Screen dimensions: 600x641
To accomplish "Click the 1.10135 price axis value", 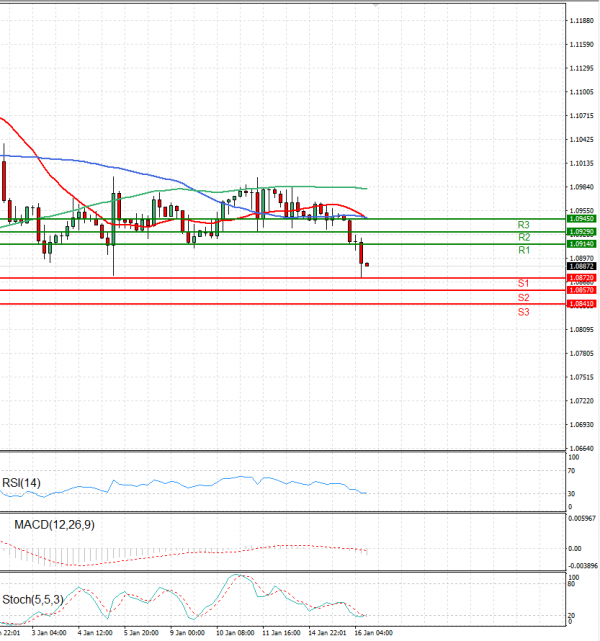I will coord(582,163).
